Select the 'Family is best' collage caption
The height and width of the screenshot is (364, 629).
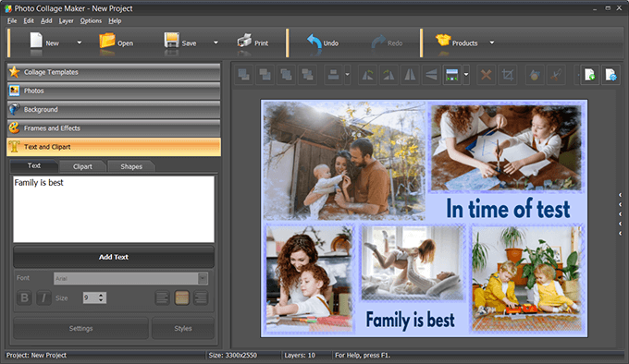[x=411, y=321]
